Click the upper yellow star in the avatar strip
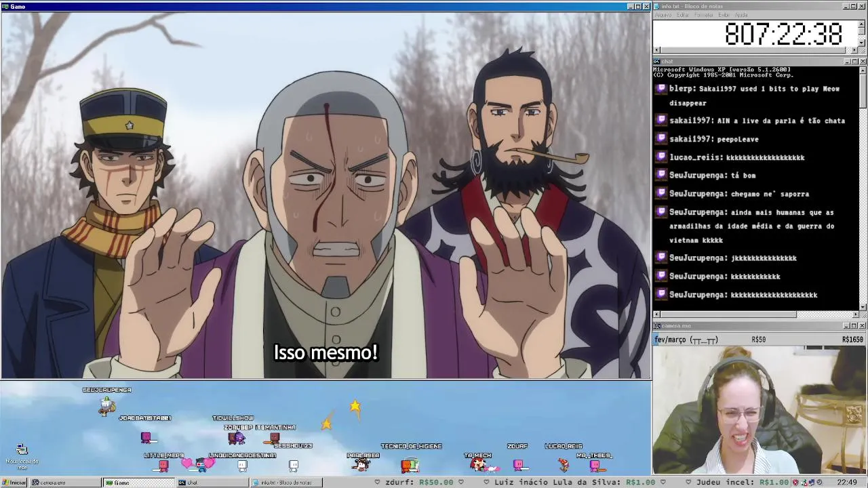The width and height of the screenshot is (868, 488). coord(355,406)
